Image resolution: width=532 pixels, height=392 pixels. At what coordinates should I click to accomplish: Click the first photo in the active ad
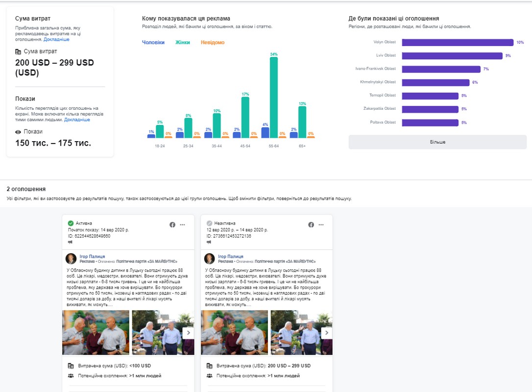[96, 332]
